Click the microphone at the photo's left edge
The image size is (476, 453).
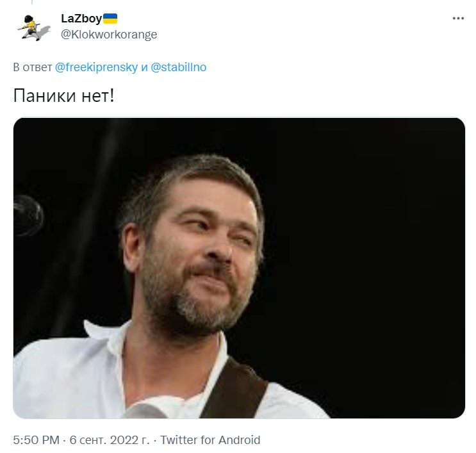[28, 215]
